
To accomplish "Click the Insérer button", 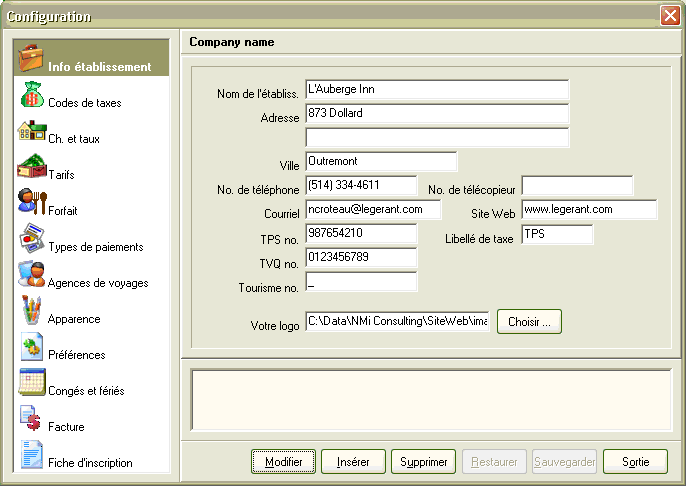I will [353, 462].
